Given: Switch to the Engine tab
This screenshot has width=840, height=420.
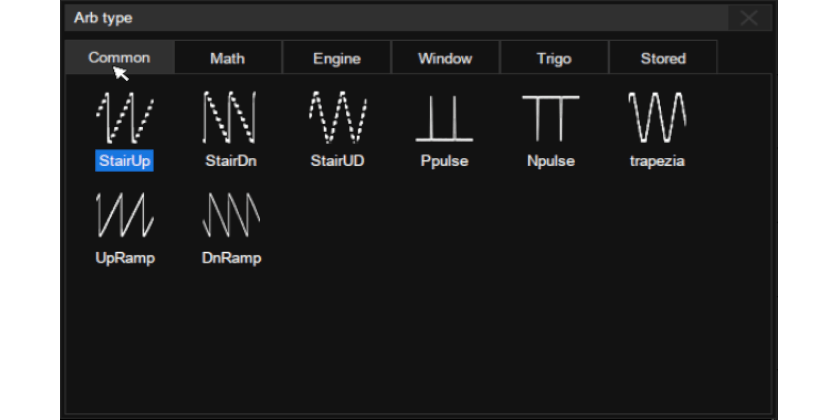Looking at the screenshot, I should 337,59.
